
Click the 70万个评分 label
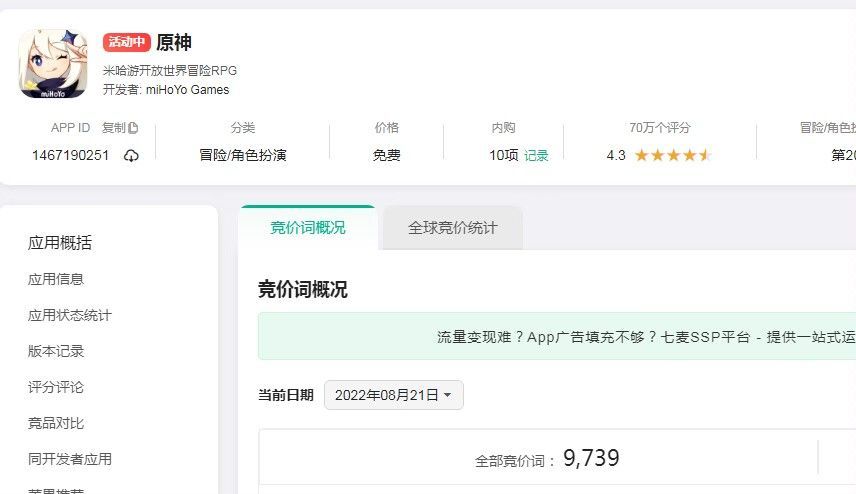pyautogui.click(x=659, y=128)
